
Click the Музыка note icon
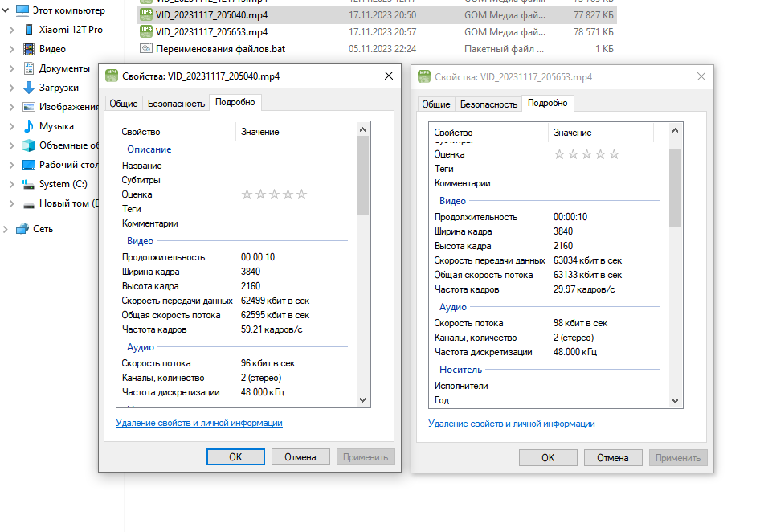click(29, 126)
